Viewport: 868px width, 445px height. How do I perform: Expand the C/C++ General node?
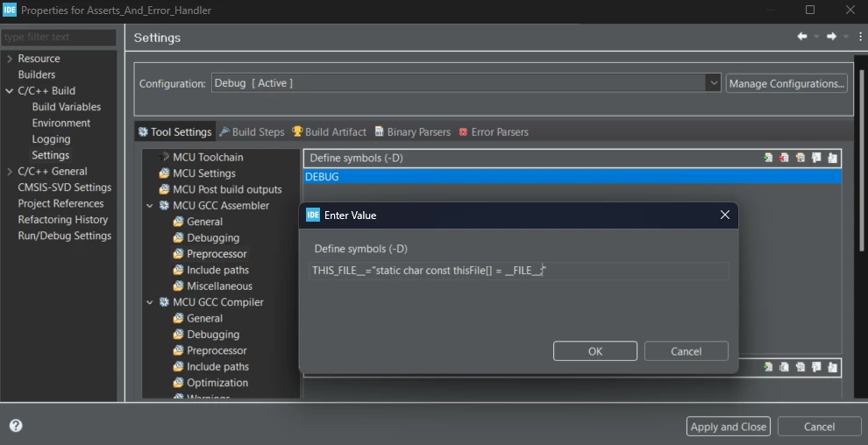[x=10, y=172]
